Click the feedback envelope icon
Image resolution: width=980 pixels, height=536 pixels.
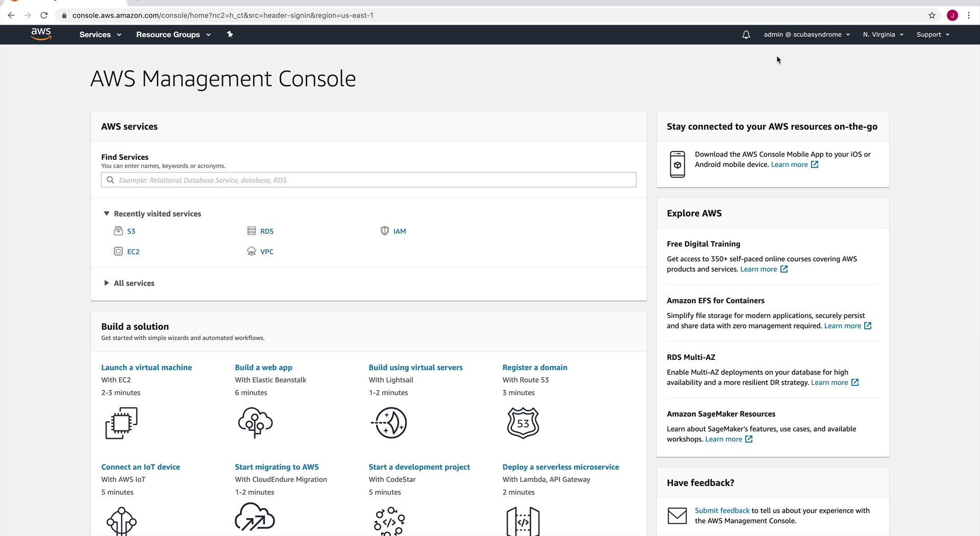point(677,516)
